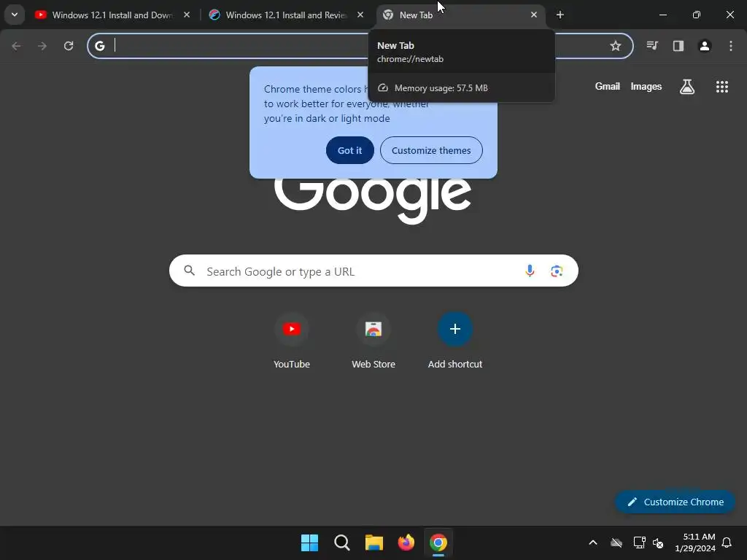
Task: Click the muted volume tray icon
Action: point(658,542)
